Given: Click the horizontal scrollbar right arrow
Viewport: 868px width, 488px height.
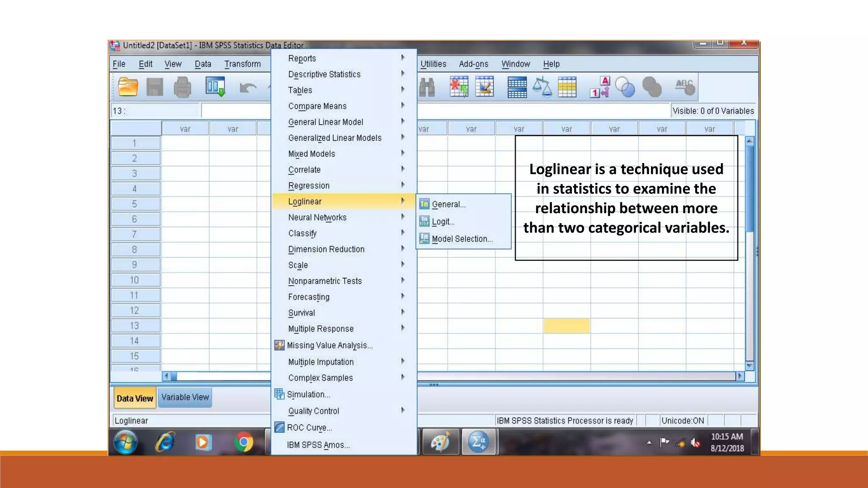Looking at the screenshot, I should [x=740, y=376].
